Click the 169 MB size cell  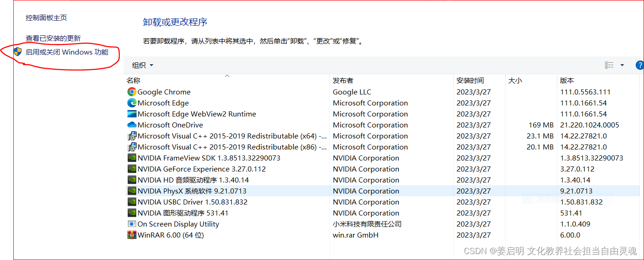[541, 125]
